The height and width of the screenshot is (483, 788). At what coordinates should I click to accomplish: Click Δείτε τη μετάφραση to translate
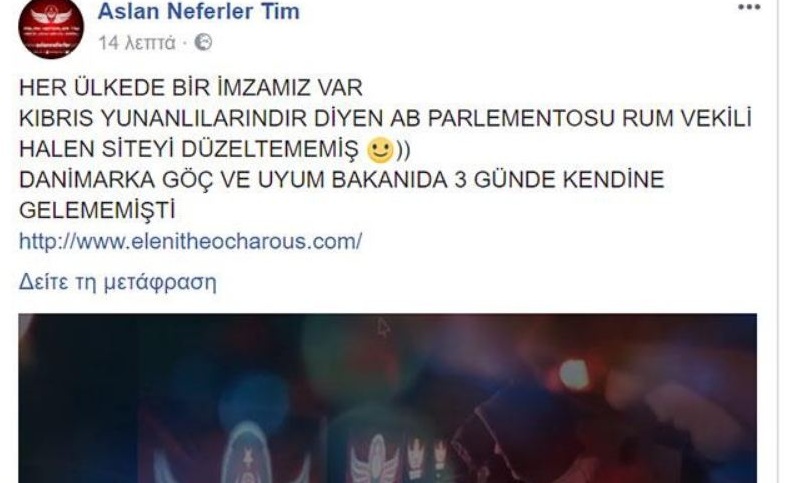coord(118,282)
